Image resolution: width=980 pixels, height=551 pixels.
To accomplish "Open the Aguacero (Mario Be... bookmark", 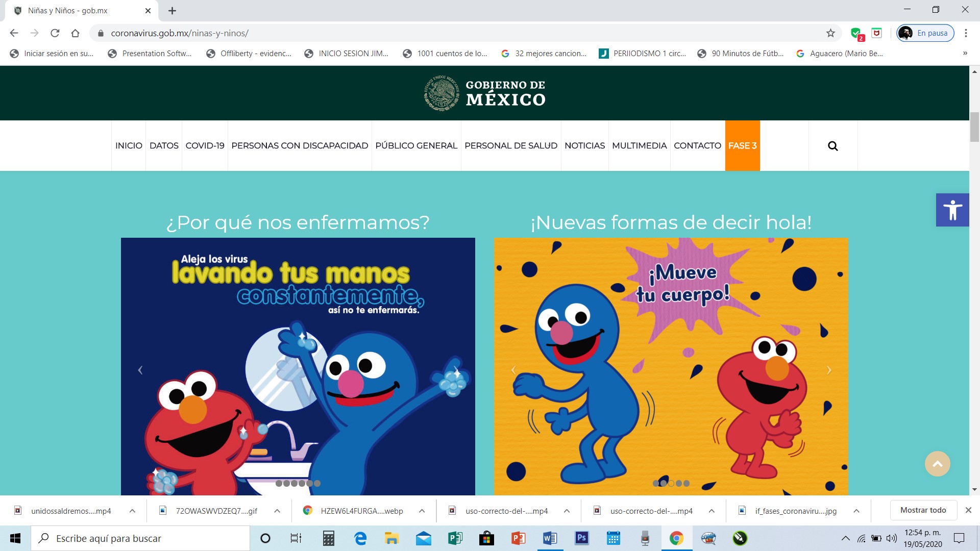I will tap(840, 54).
